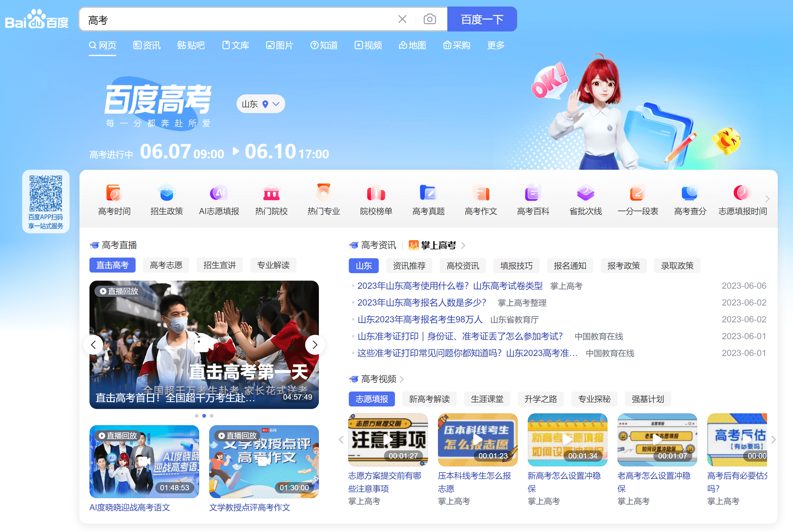The image size is (793, 532).
Task: Open the 志愿填报时间 icon
Action: (743, 200)
